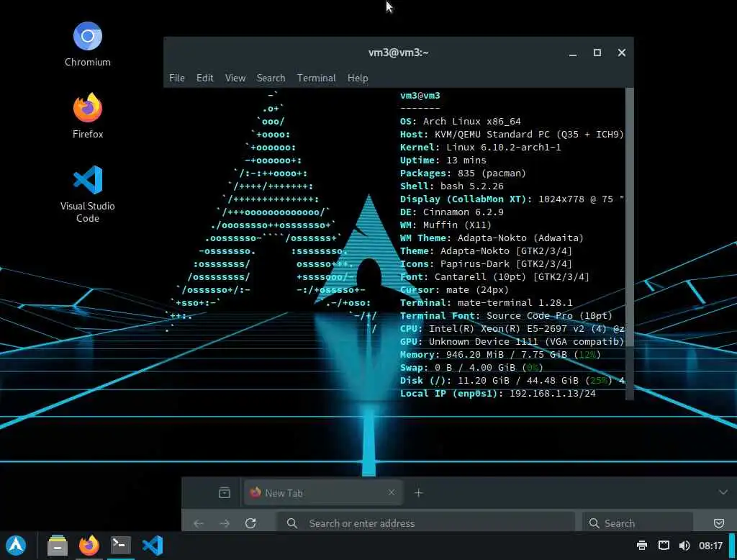
Task: Click the Icons: Papirus-Dark line
Action: (x=486, y=263)
